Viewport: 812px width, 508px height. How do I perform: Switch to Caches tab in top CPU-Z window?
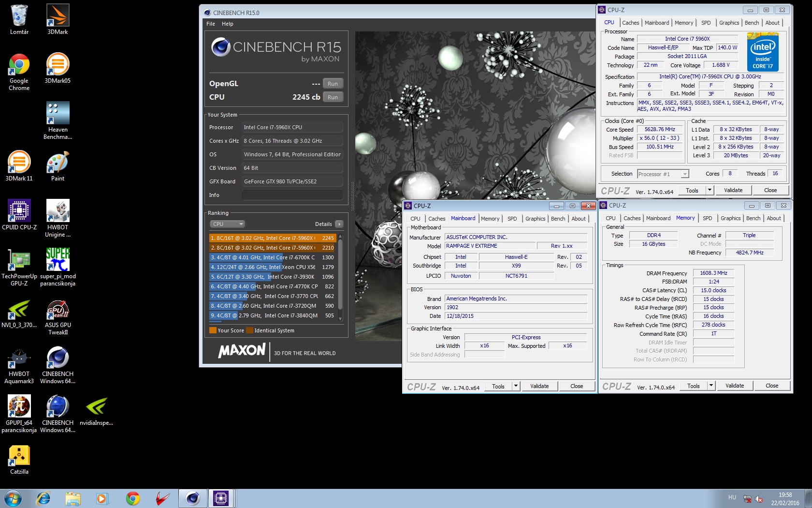(x=630, y=23)
